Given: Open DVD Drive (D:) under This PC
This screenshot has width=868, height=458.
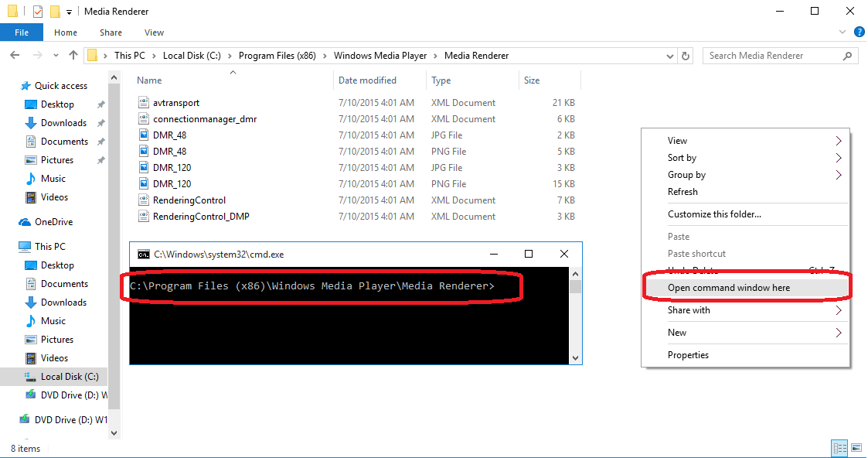Looking at the screenshot, I should pos(66,395).
